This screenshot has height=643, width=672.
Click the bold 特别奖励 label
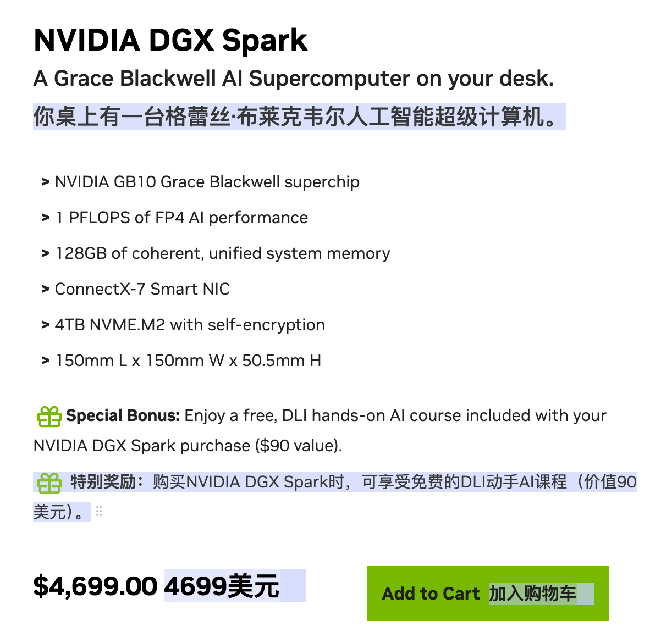(x=103, y=482)
